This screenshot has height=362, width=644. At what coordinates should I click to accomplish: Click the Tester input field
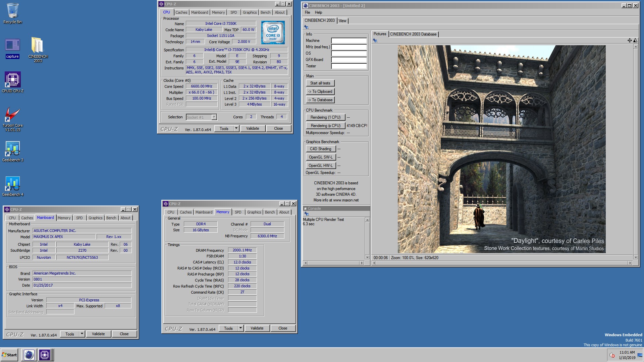pos(349,66)
